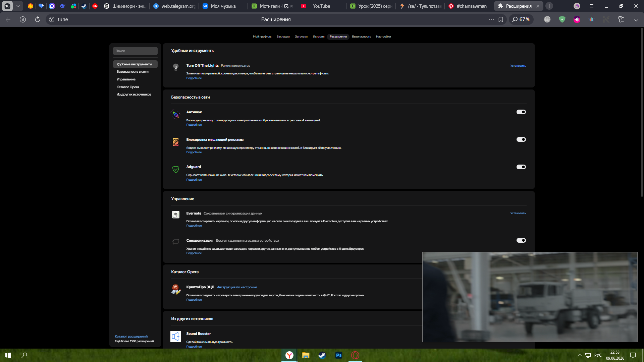Open Opera from the taskbar

355,355
